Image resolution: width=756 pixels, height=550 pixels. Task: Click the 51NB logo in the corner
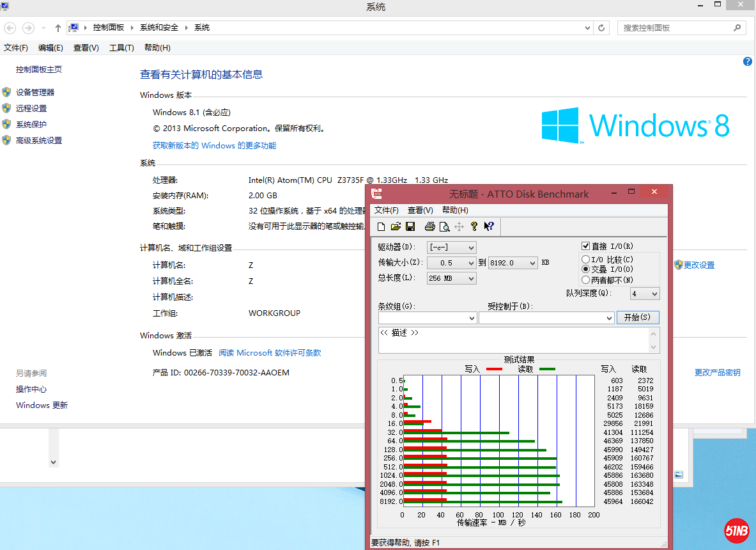(x=736, y=530)
